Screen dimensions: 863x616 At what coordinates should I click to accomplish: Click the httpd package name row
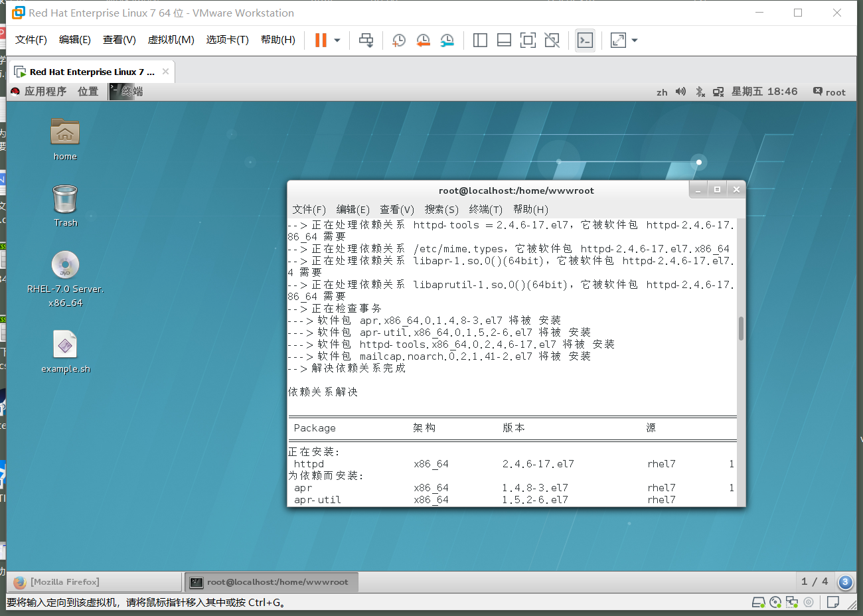[512, 464]
